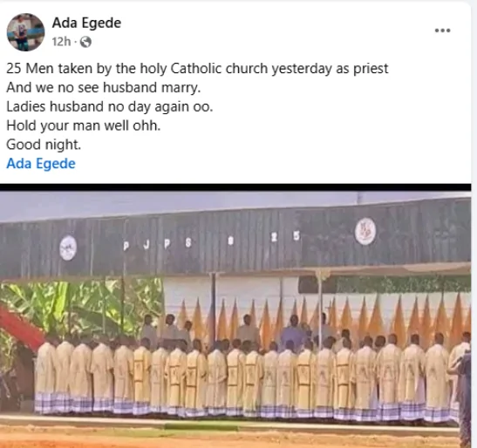
Task: Open the ordination photo in viewer
Action: click(x=235, y=319)
